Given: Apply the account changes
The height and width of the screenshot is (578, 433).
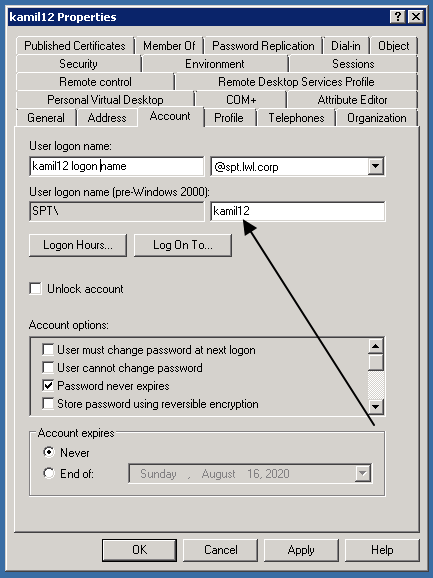Looking at the screenshot, I should pos(301,550).
